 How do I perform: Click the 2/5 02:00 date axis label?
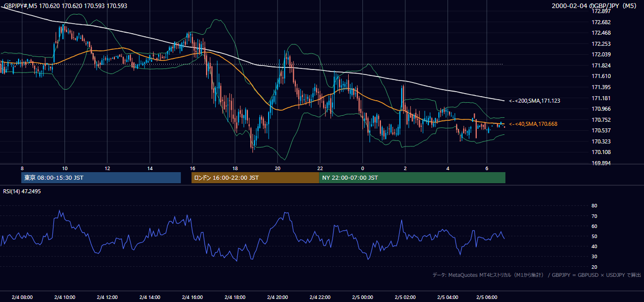405,297
